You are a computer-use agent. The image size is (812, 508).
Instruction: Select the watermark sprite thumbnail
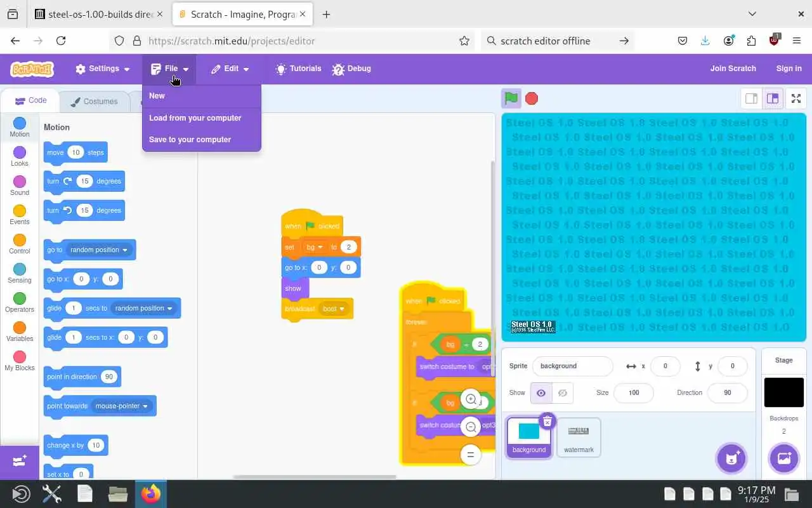pyautogui.click(x=579, y=437)
